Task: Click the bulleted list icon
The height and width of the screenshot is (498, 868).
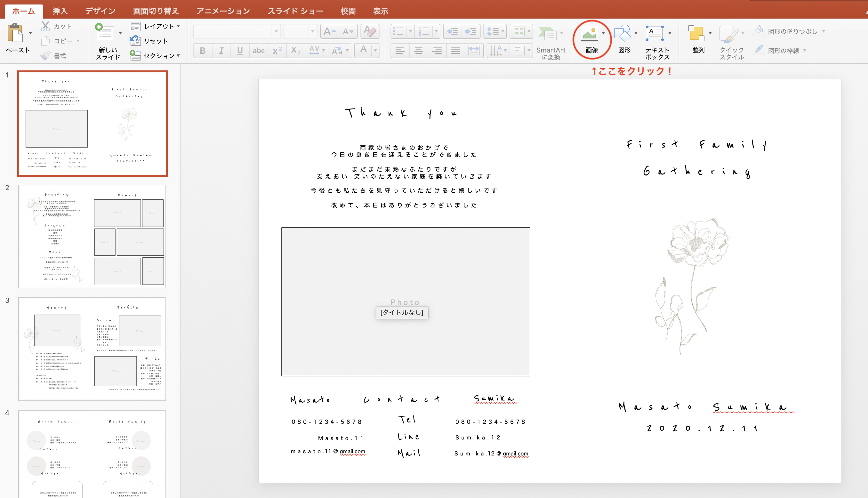Action: coord(398,31)
